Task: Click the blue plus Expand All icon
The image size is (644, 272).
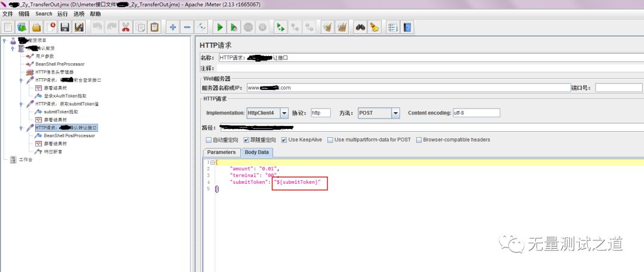Action: pos(173,27)
